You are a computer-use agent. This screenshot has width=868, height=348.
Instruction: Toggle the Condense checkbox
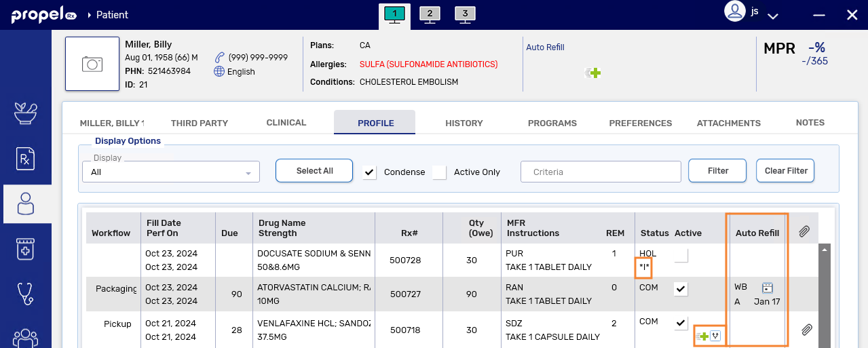coord(370,172)
